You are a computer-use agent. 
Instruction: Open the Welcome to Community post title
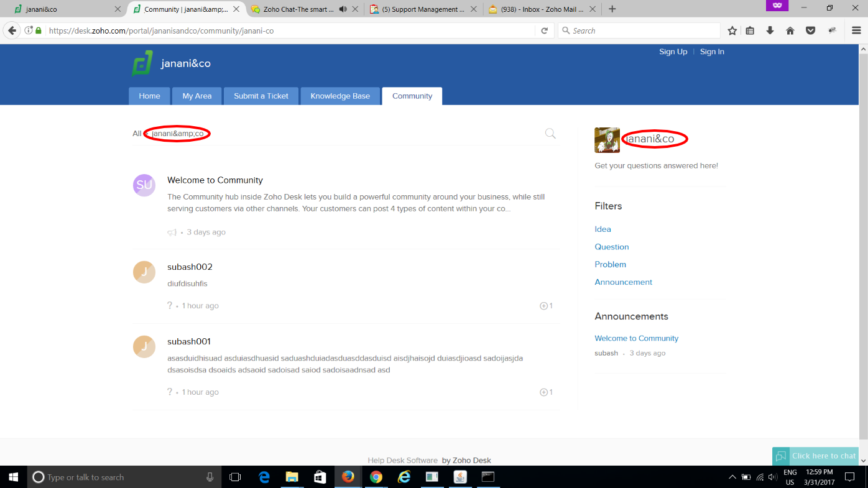coord(215,180)
